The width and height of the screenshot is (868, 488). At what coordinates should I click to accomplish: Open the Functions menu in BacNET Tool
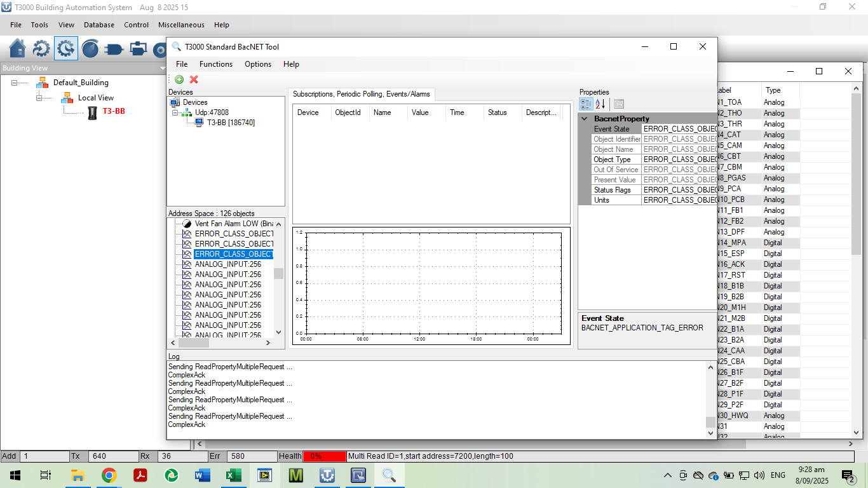tap(215, 64)
